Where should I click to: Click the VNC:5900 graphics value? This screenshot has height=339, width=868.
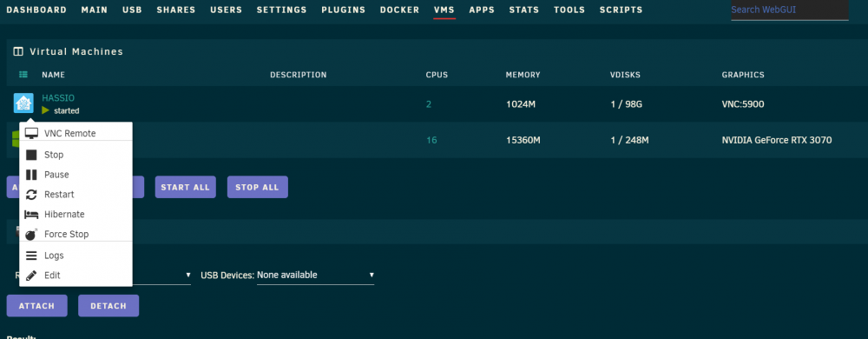pos(743,104)
